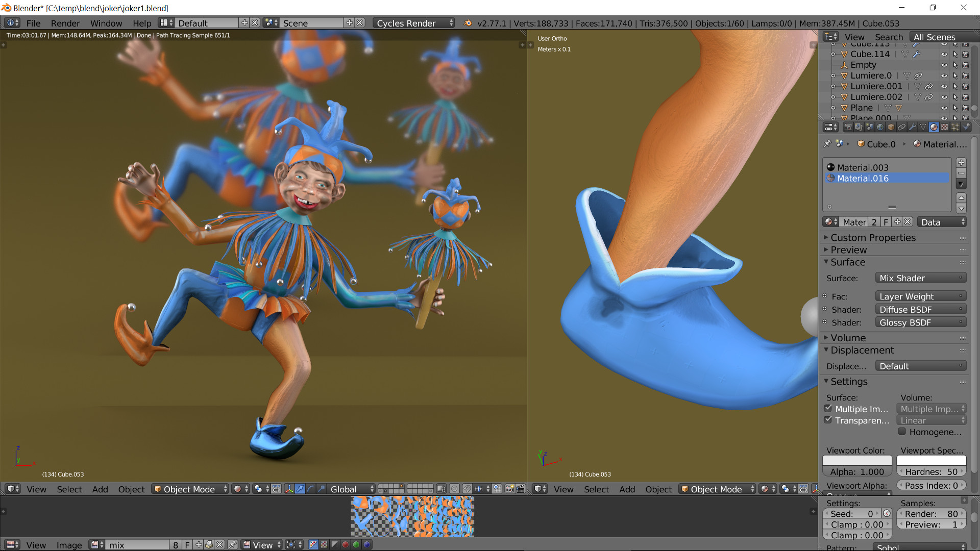Open Image menu in image editor
980x551 pixels.
[x=69, y=545]
